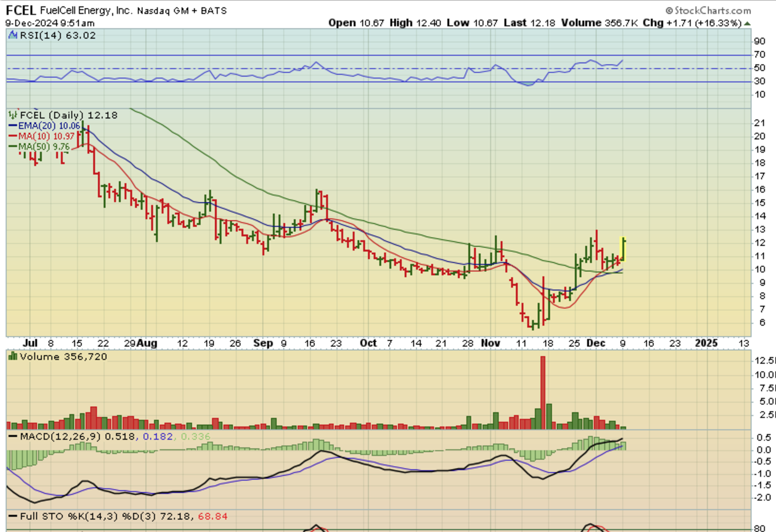The image size is (776, 532).
Task: Click the Volume 356,720 panel label
Action: [x=63, y=357]
